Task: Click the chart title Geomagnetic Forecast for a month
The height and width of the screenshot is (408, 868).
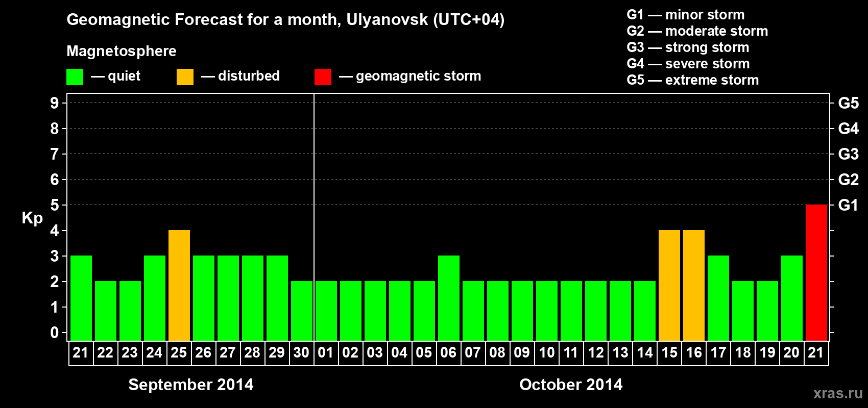Action: coord(285,19)
